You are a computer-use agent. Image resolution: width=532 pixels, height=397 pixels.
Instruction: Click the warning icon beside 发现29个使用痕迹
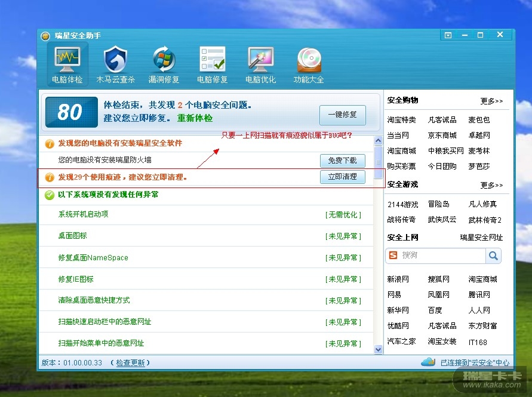[50, 177]
